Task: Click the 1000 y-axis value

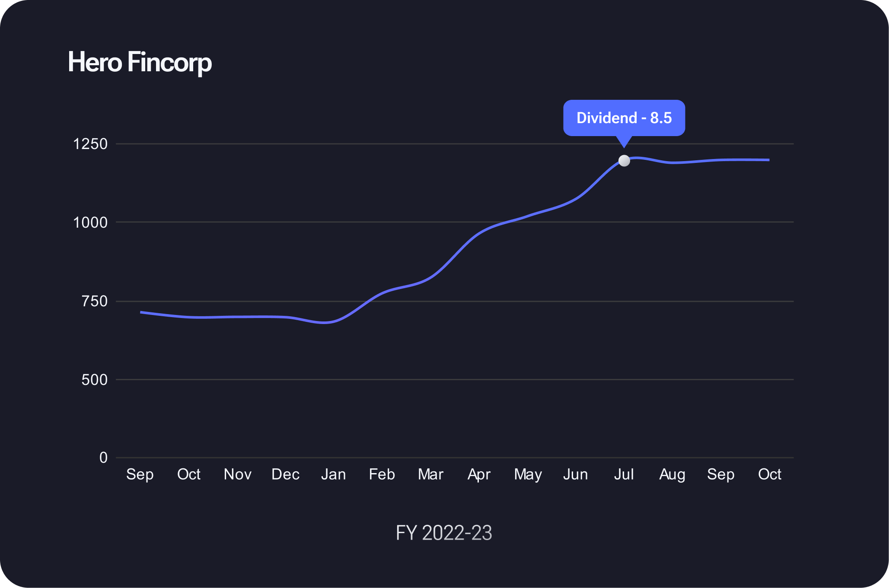Action: coord(90,222)
